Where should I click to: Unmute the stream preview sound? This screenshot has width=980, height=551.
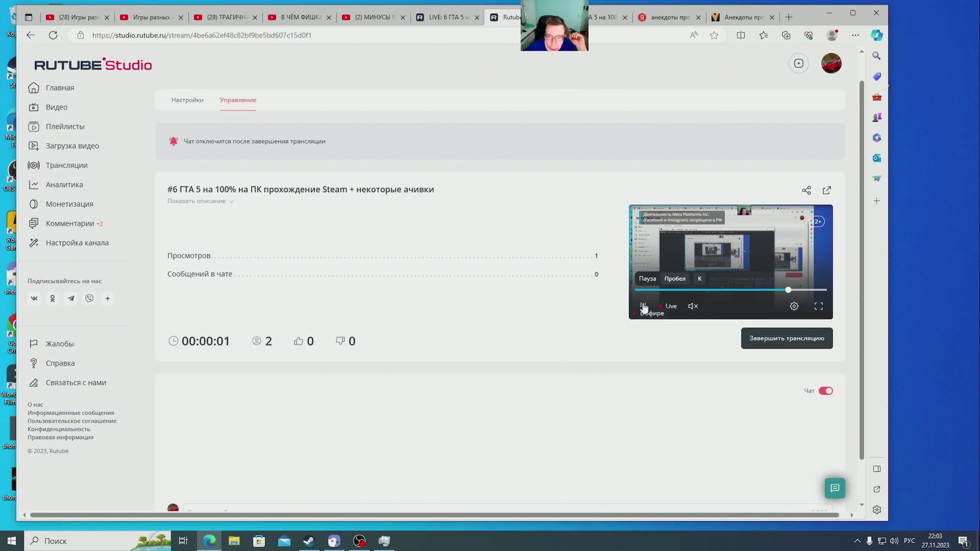(693, 306)
